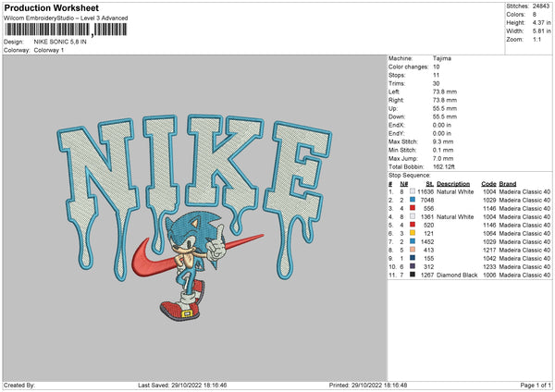
Task: Select the Trims value '30'
Action: tap(436, 84)
